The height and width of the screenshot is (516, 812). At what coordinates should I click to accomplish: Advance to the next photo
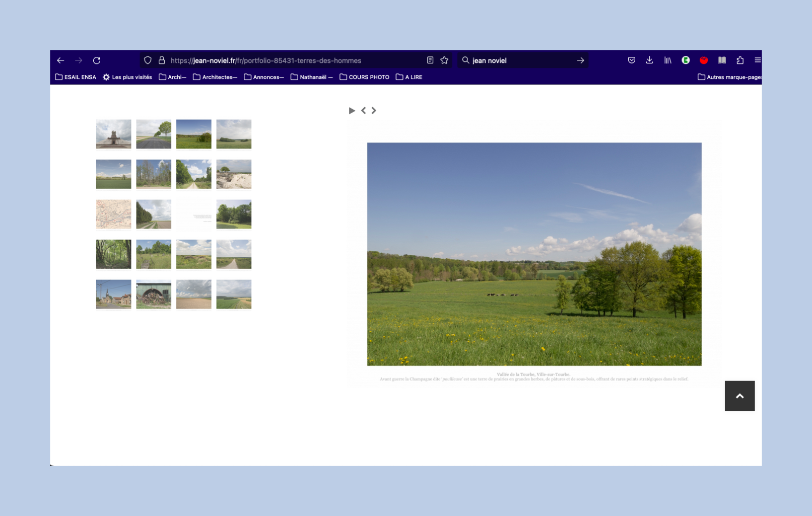pyautogui.click(x=374, y=111)
